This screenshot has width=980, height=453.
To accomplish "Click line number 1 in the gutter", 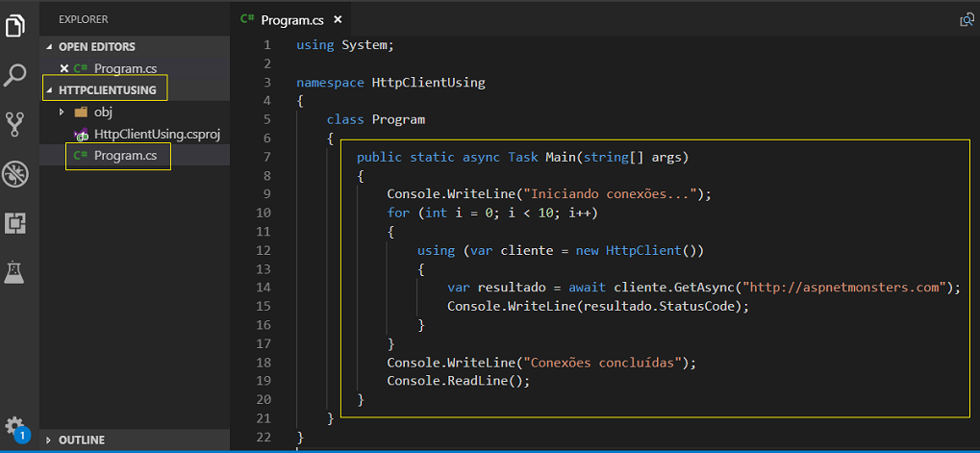I will point(266,45).
